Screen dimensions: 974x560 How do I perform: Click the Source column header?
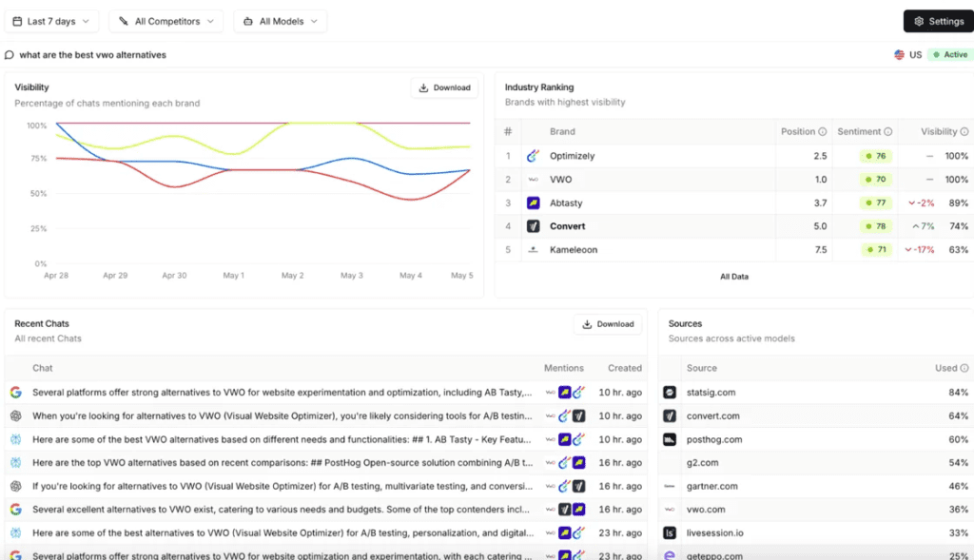click(x=701, y=368)
